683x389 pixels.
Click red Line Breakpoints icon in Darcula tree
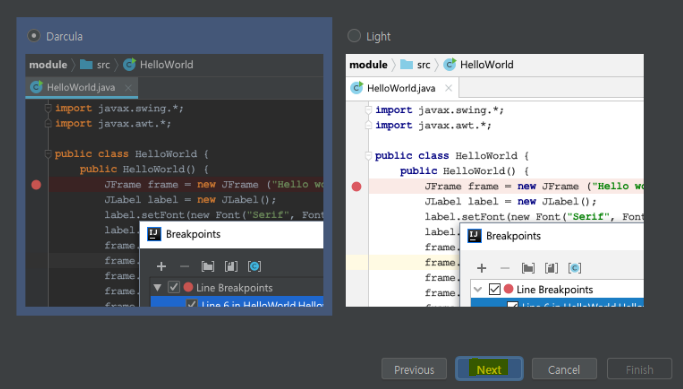click(x=188, y=287)
